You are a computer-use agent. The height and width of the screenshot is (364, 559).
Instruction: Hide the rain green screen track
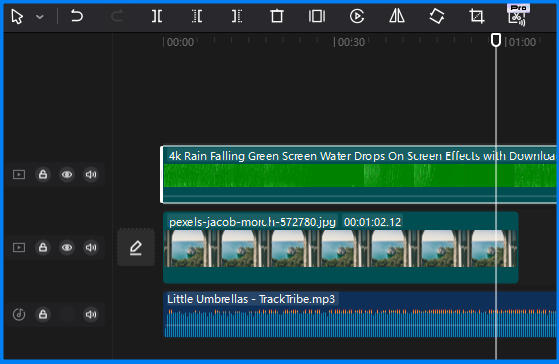click(x=67, y=174)
